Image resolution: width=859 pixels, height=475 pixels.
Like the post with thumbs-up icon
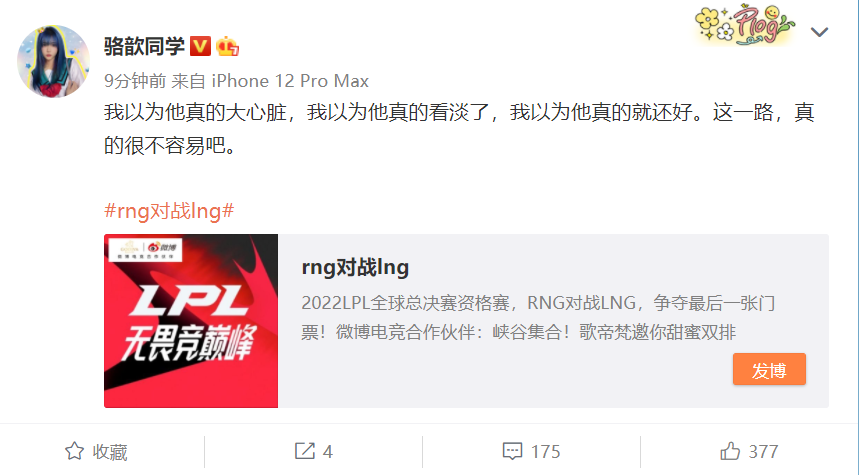click(730, 451)
